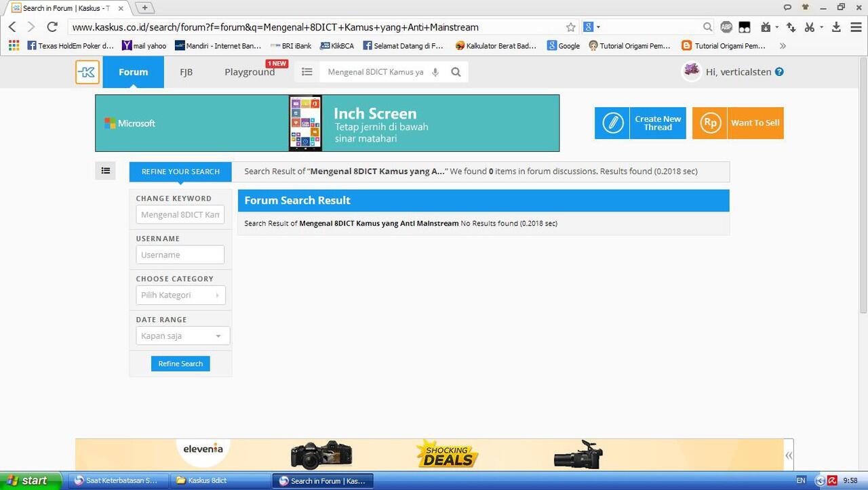The image size is (868, 490).
Task: Open Kalkulator Berat Badan bookmark
Action: tap(496, 45)
